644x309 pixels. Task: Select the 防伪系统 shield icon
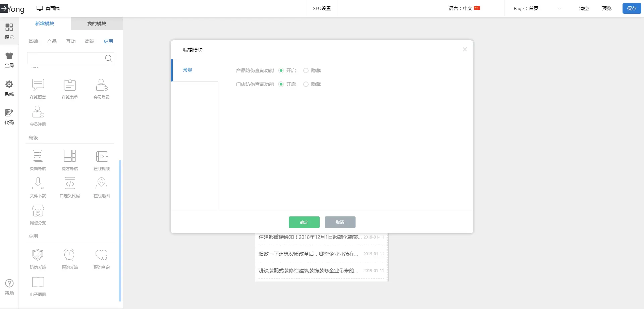pos(38,255)
